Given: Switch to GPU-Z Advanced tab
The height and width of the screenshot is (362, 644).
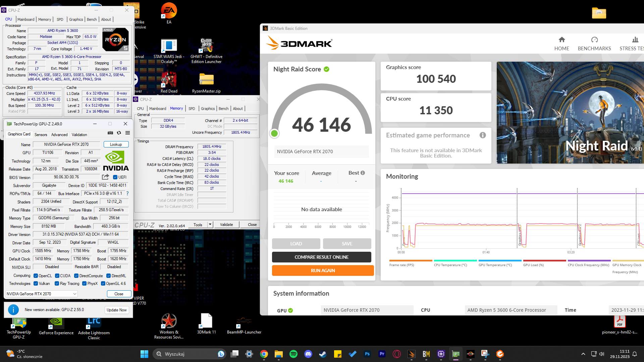Looking at the screenshot, I should [x=59, y=135].
